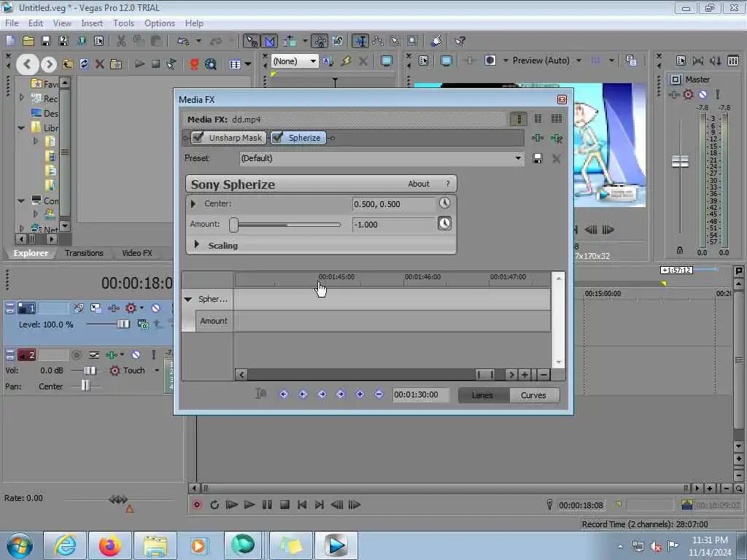Click the ? help button in Sony Spherize
The height and width of the screenshot is (560, 747).
pos(447,184)
